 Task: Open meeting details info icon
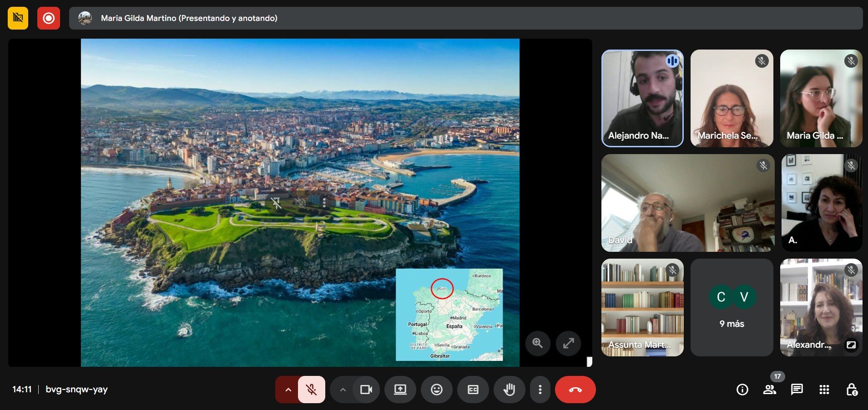(x=742, y=390)
